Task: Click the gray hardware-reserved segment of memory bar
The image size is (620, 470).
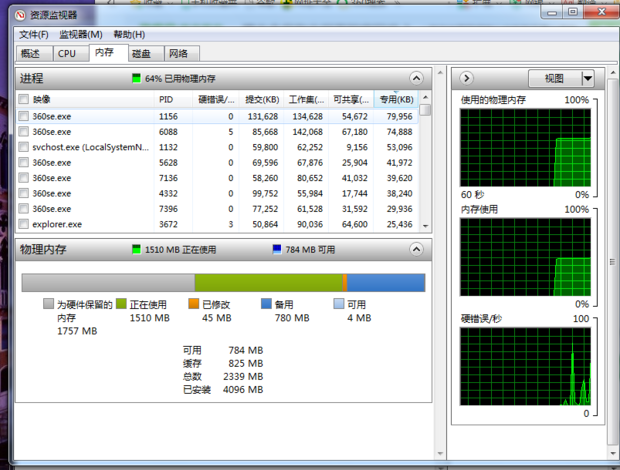Action: point(108,283)
